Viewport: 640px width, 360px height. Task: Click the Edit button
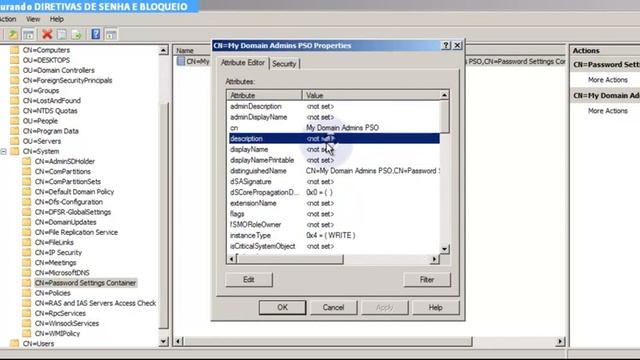tap(249, 280)
